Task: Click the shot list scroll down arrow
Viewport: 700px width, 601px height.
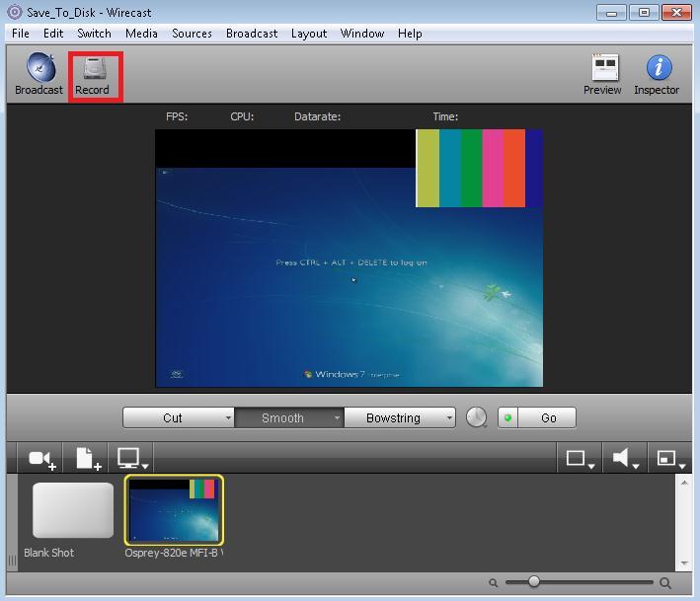Action: [684, 563]
